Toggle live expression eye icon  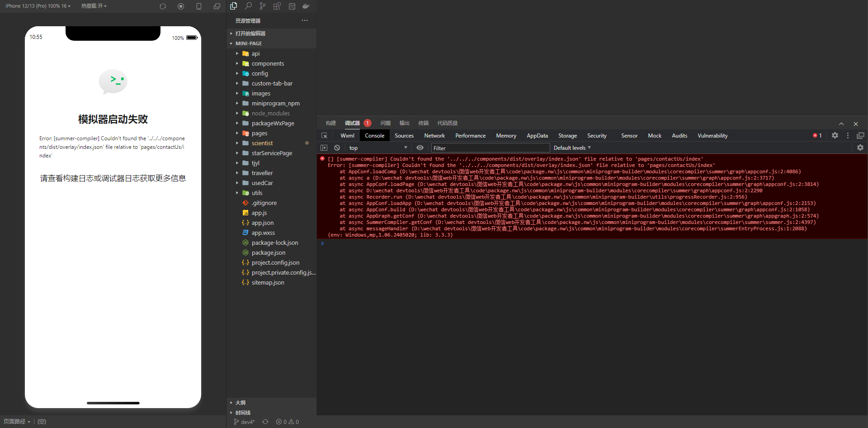[x=420, y=148]
